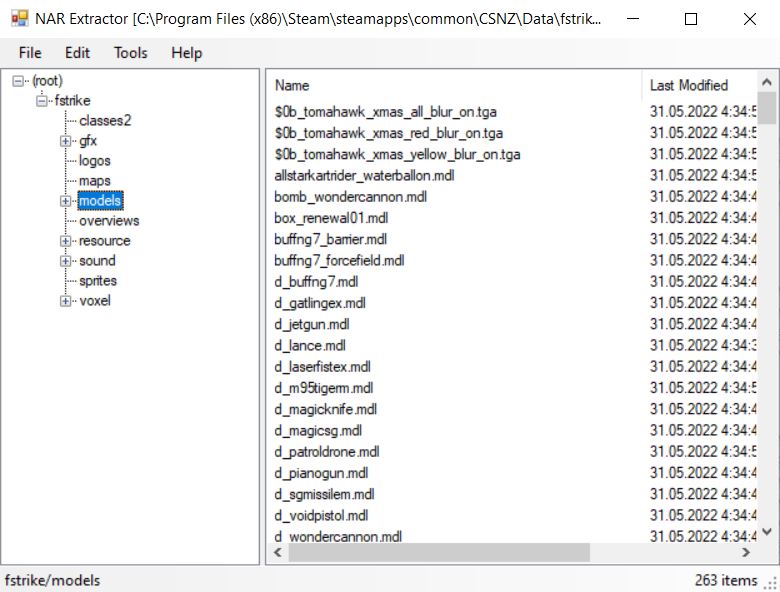The width and height of the screenshot is (780, 592).
Task: Open the Edit menu
Action: tap(77, 53)
